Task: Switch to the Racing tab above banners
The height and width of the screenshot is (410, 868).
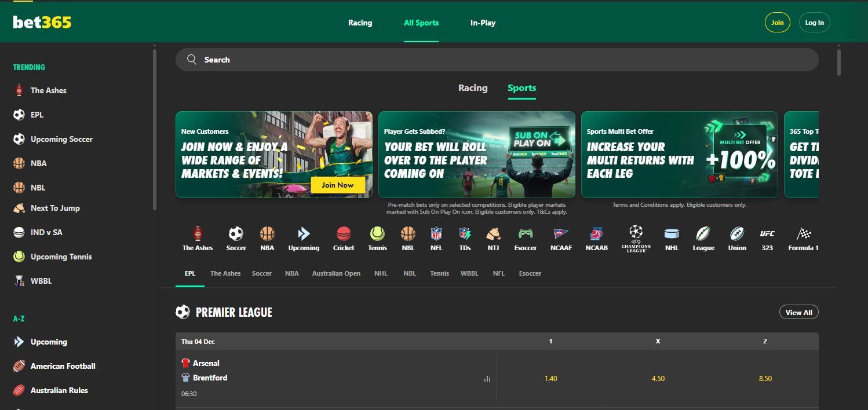Action: click(x=472, y=87)
